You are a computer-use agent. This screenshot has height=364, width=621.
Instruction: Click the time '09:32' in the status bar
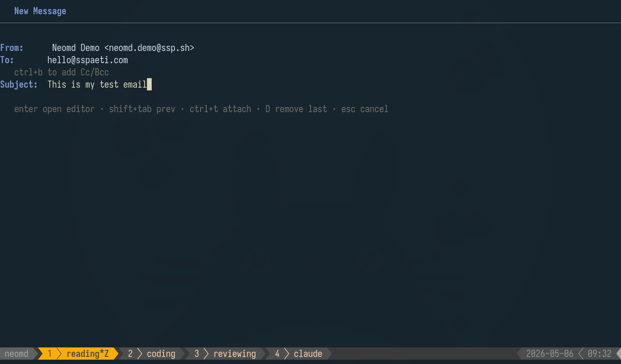[x=600, y=354]
